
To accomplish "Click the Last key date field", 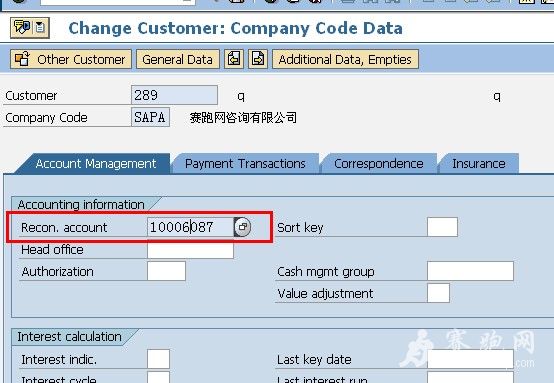I will pyautogui.click(x=470, y=359).
